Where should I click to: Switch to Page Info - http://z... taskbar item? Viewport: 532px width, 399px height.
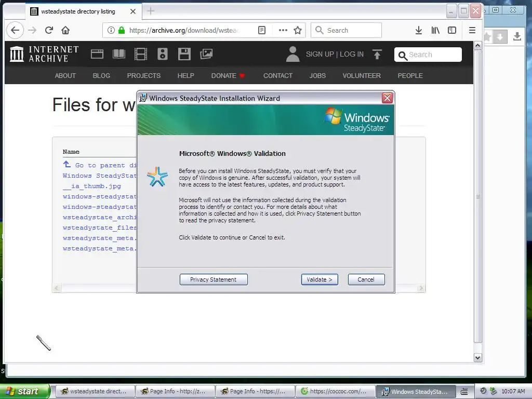coord(175,391)
